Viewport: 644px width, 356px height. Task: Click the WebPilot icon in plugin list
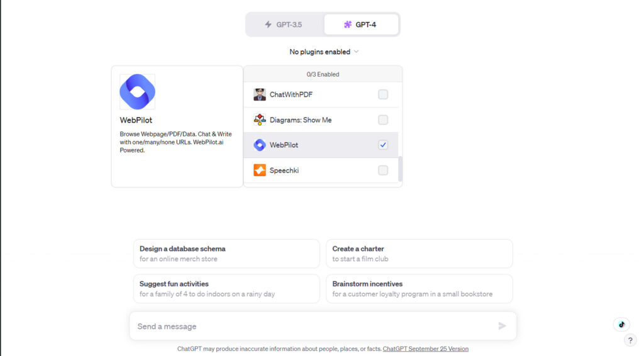[x=260, y=145]
